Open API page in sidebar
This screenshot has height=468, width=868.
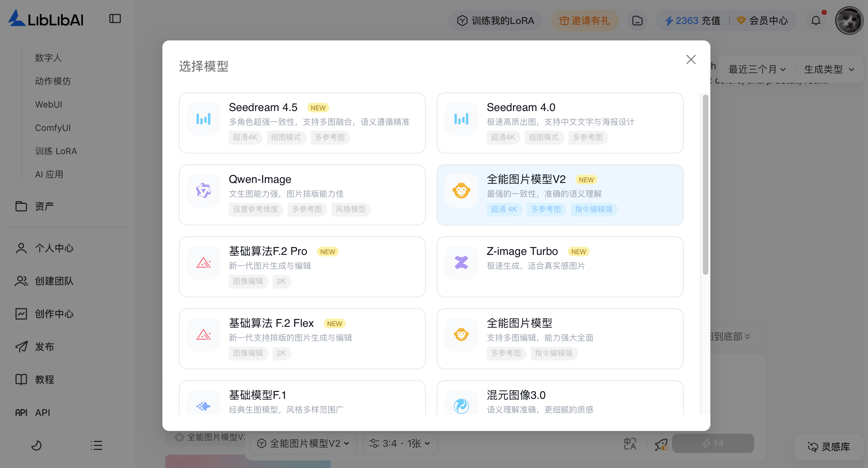coord(33,412)
